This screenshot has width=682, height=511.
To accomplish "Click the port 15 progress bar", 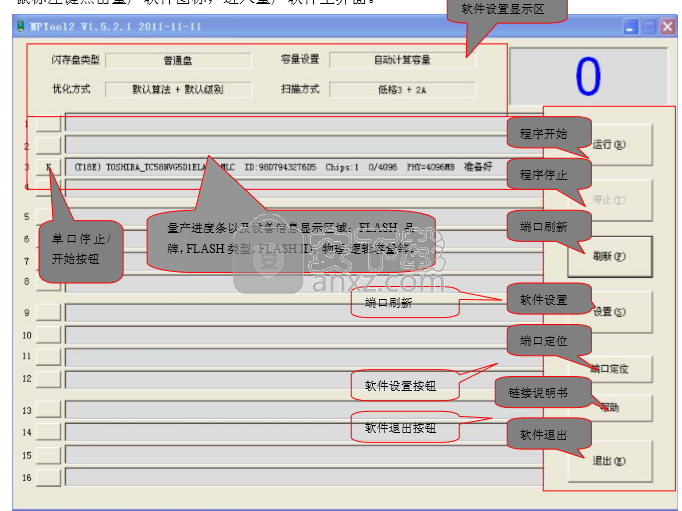I will pos(304,455).
